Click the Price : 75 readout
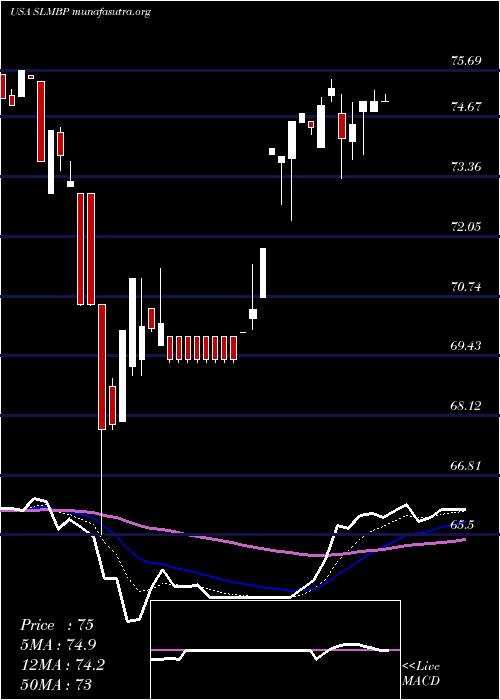The height and width of the screenshot is (700, 500). tap(57, 625)
